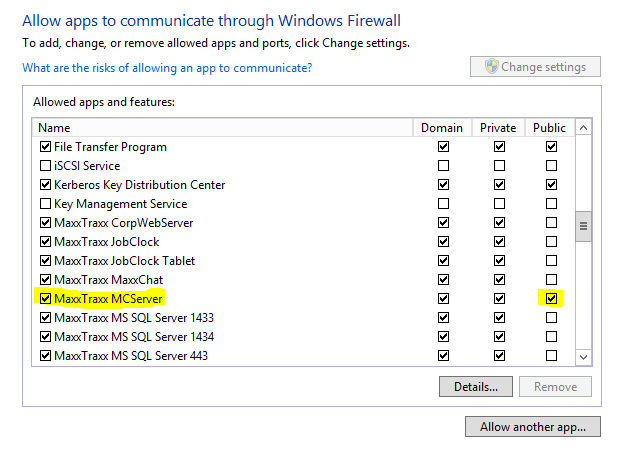
Task: Check Public for MaxxTraxx CorpWebServer
Action: 551,223
